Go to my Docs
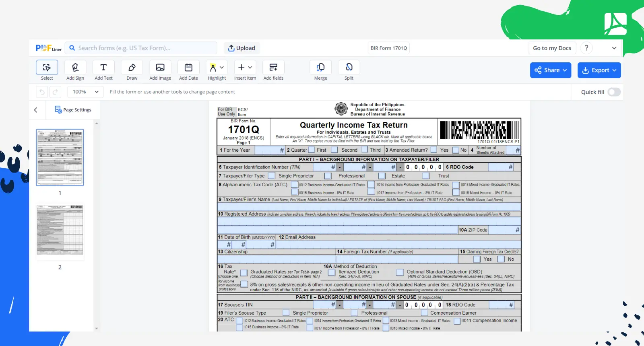This screenshot has width=644, height=346. pos(552,48)
